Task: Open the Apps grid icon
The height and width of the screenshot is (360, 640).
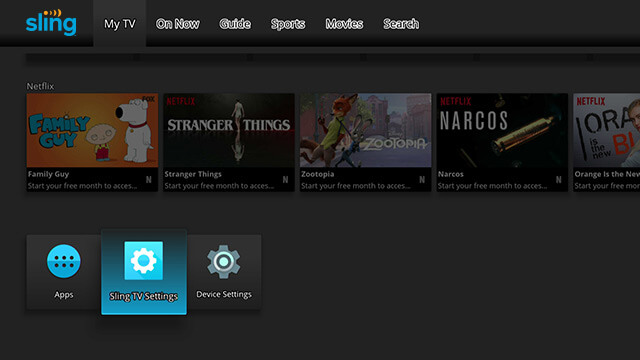Action: click(64, 261)
